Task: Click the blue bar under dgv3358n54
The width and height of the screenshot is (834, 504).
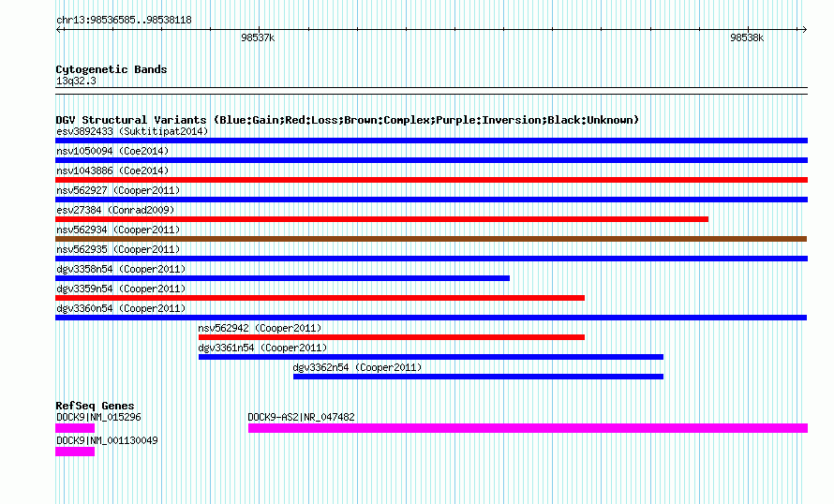Action: 282,278
